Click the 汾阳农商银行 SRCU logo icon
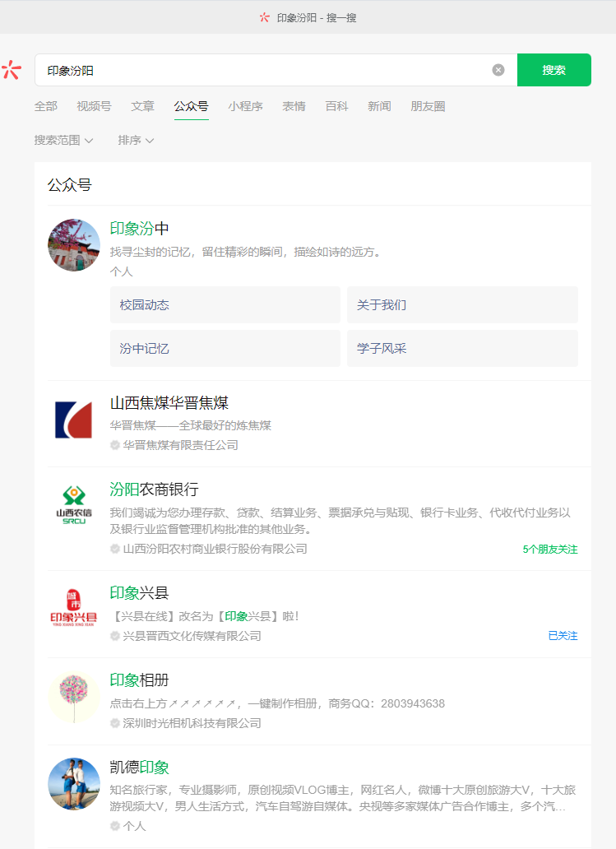Viewport: 616px width, 849px height. (x=74, y=505)
